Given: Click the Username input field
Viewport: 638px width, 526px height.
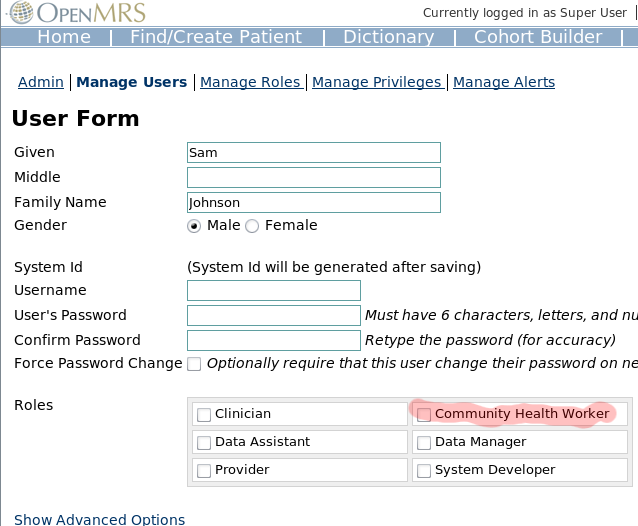Looking at the screenshot, I should pyautogui.click(x=274, y=290).
